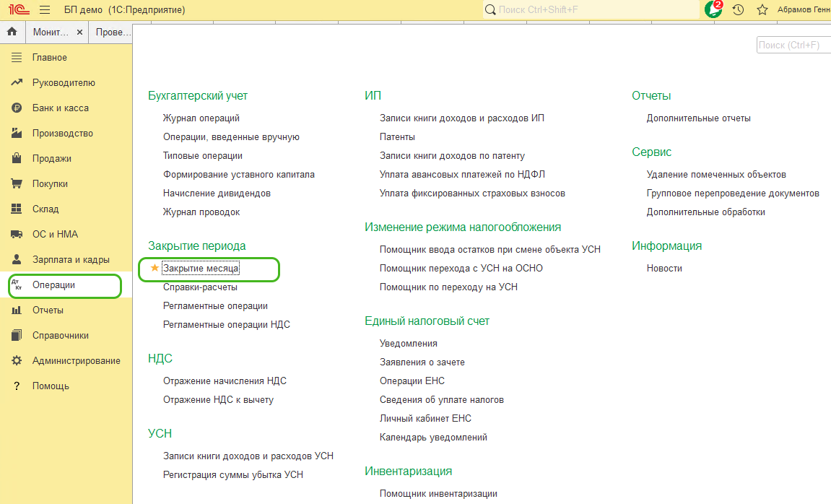The width and height of the screenshot is (831, 504).
Task: Click the global search field
Action: click(592, 10)
